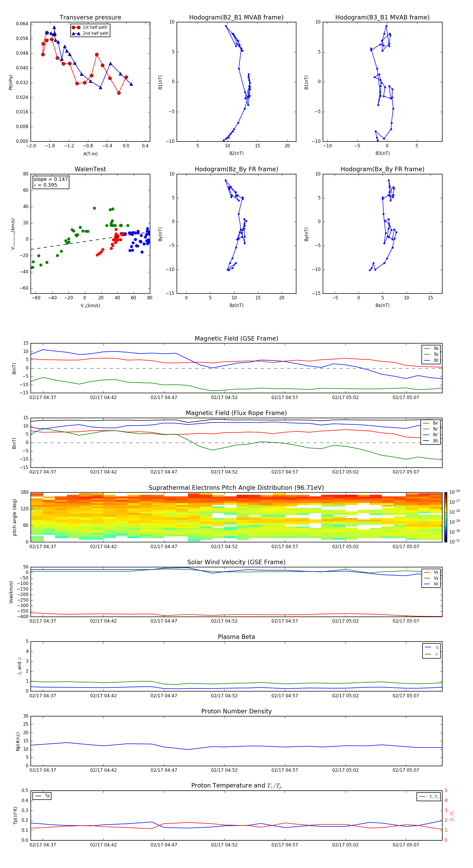Click the "Bz(nT)" x-axis label
Screen dimensions: 473x868
236,305
